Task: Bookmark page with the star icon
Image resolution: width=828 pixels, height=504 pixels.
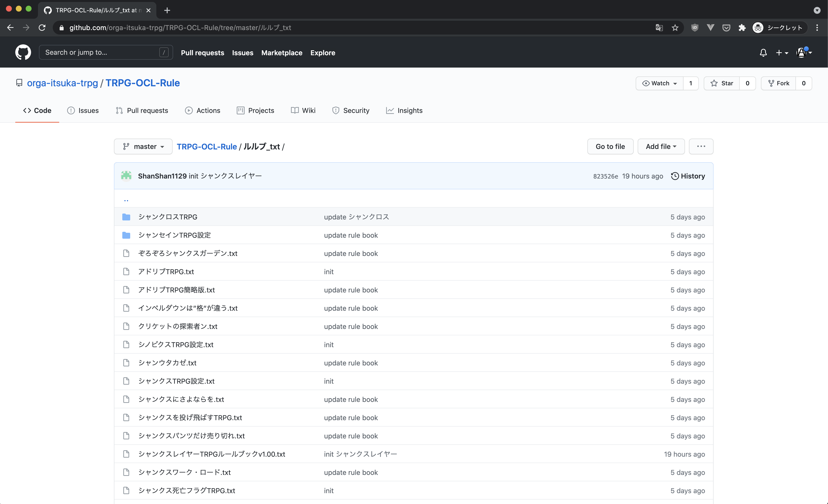Action: pos(675,28)
